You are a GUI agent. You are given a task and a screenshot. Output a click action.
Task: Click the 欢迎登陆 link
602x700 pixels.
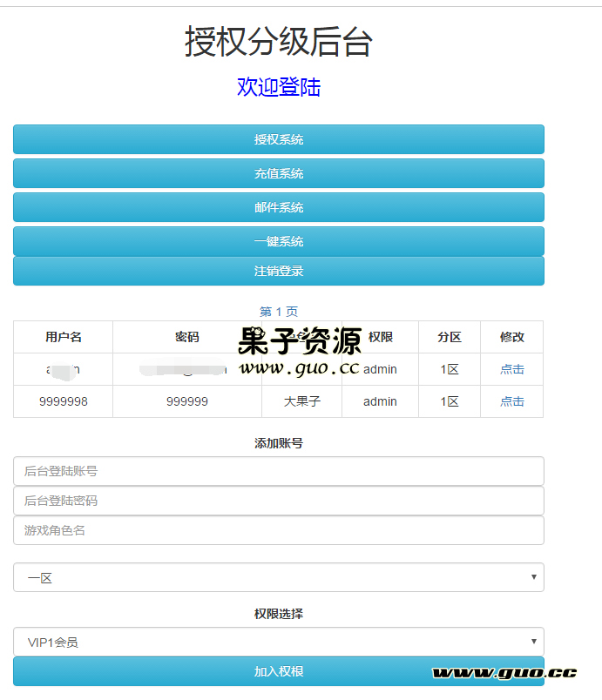click(279, 87)
